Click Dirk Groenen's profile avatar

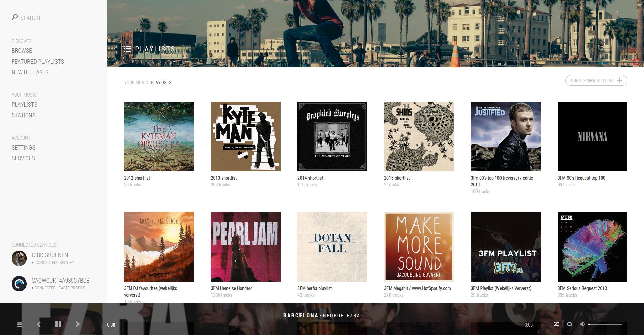[19, 259]
